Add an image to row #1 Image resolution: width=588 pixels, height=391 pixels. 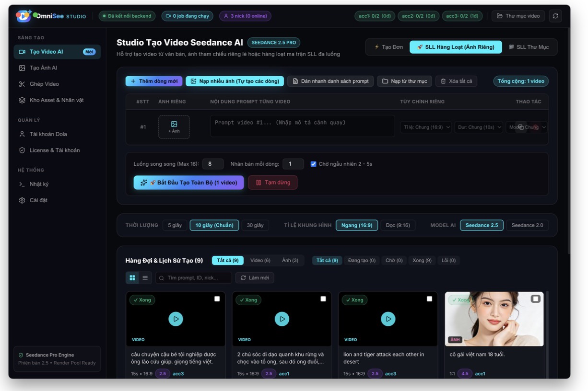(x=174, y=127)
